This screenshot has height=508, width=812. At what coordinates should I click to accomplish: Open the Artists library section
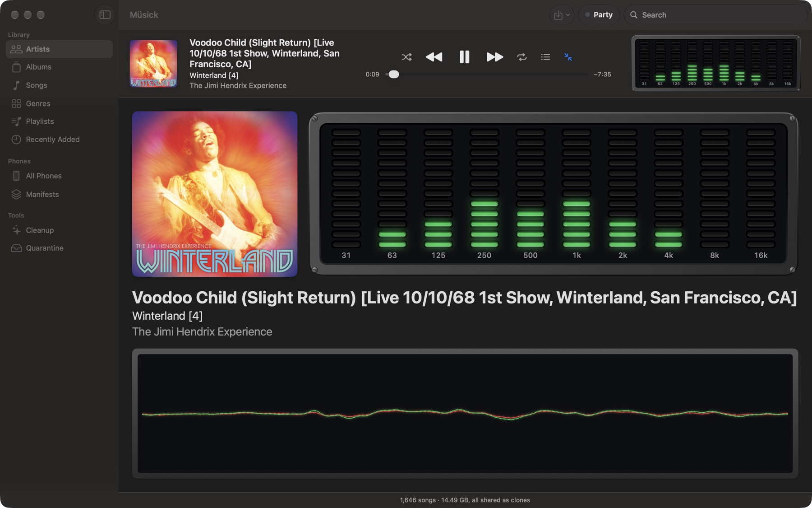coord(59,49)
